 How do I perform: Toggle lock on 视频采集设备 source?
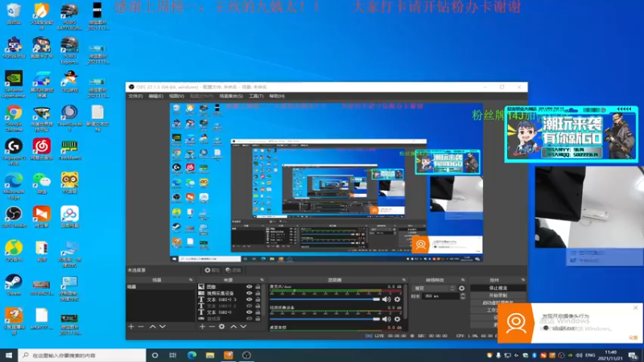pyautogui.click(x=258, y=293)
